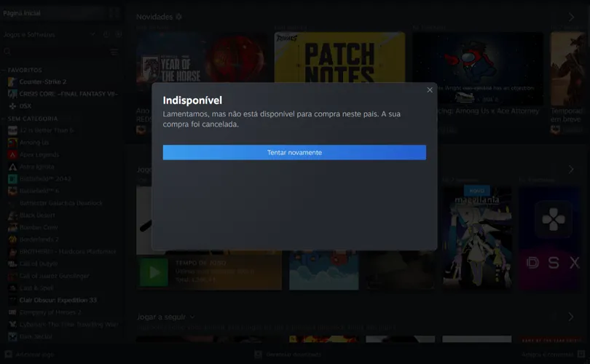Select BROTHERS!!! - Hardcore Platformer icon
Screen dimensions: 590x364
coord(12,252)
